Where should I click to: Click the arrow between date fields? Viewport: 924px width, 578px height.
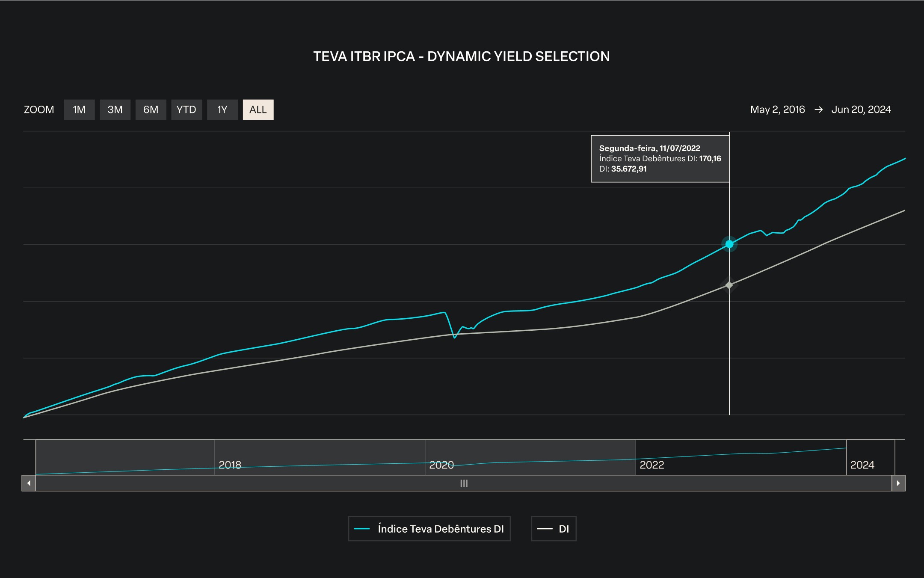click(818, 110)
